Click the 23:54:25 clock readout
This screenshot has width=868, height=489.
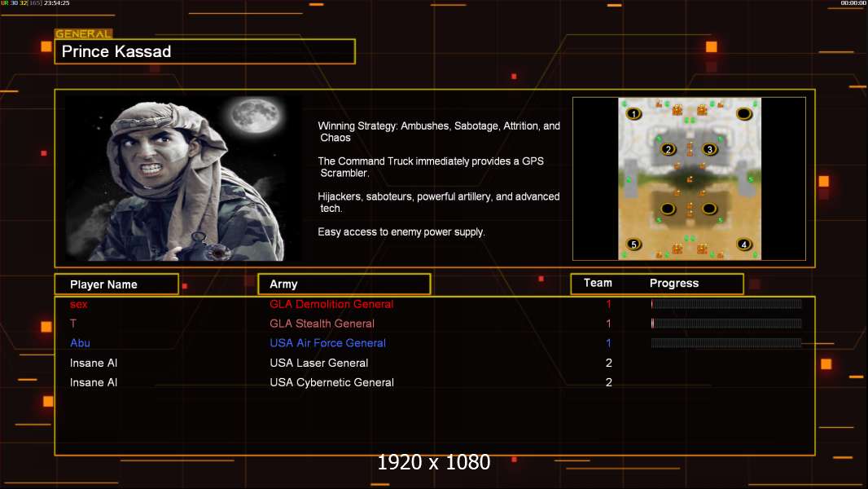click(x=56, y=3)
